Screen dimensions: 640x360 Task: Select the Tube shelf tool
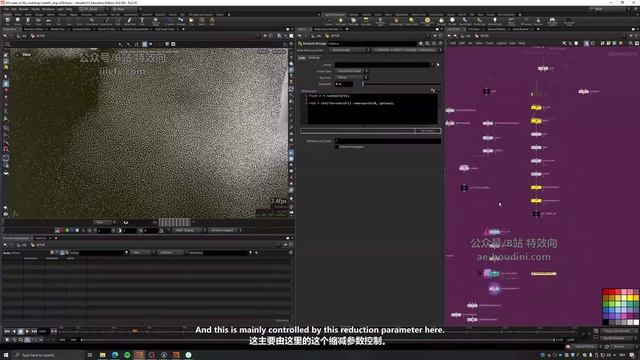(x=28, y=21)
